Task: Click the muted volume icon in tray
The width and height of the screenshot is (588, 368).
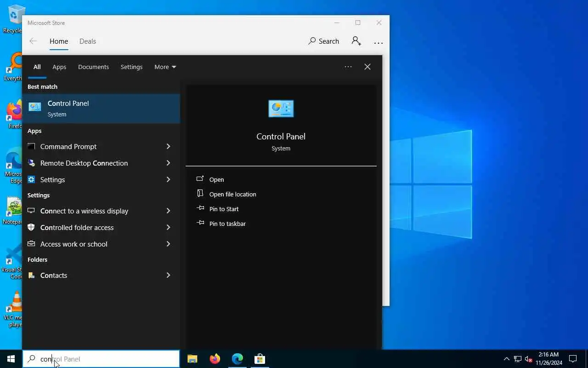Action: [x=528, y=359]
